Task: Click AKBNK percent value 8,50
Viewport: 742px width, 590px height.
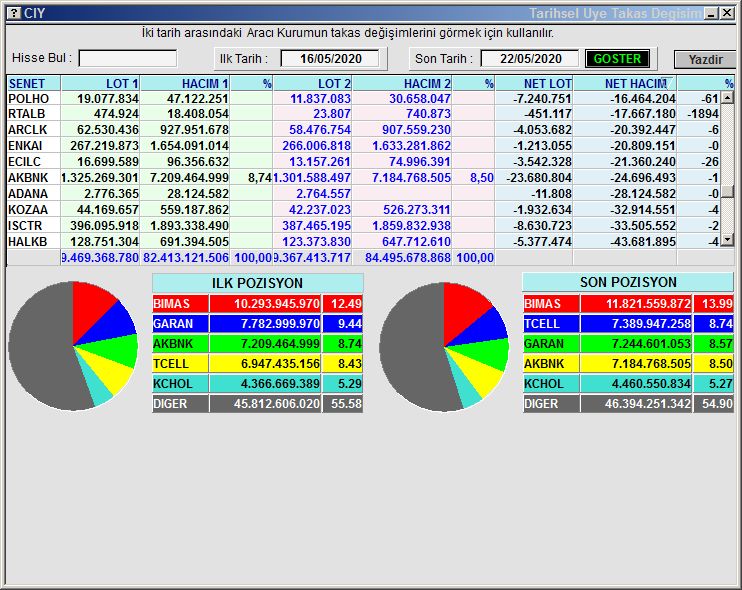Action: pyautogui.click(x=482, y=178)
